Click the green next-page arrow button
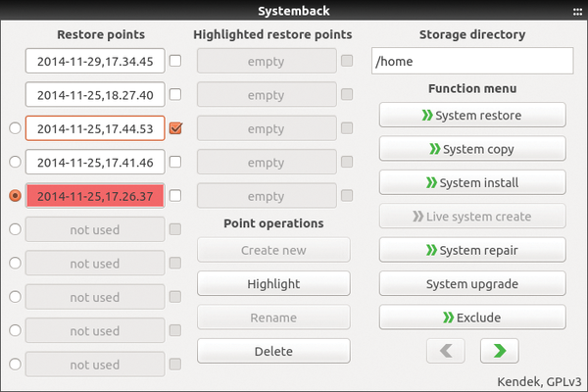 pos(500,351)
